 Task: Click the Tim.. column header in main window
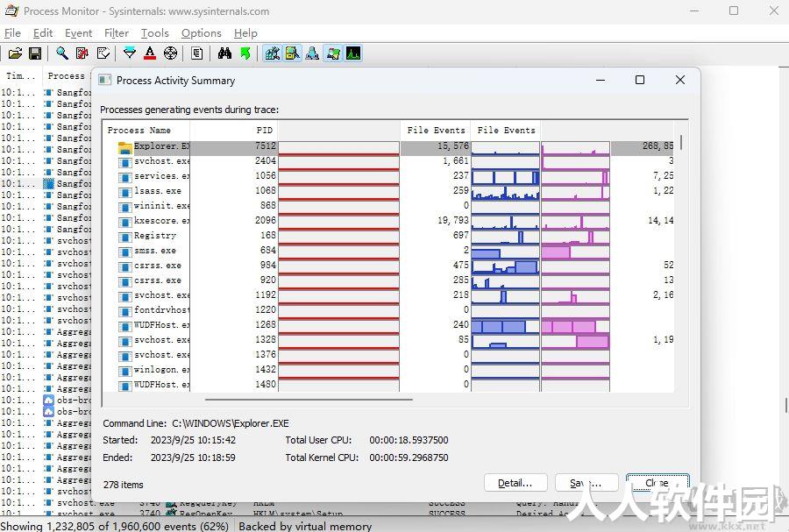click(21, 76)
